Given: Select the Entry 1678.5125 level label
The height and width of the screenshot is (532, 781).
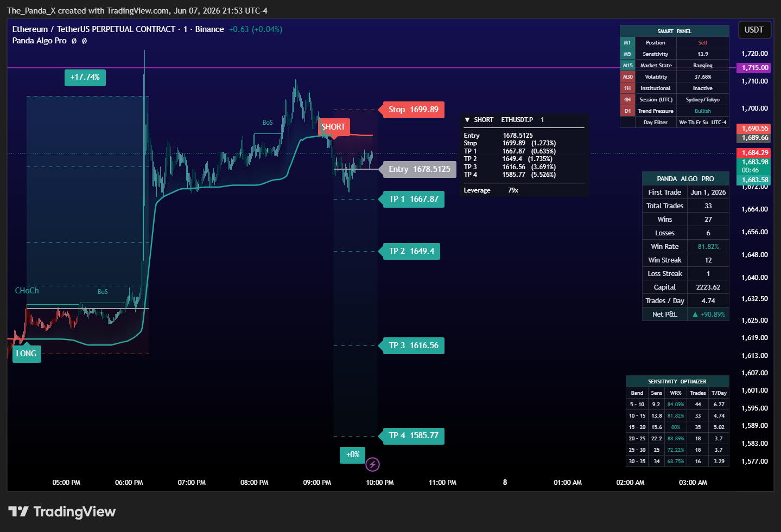Looking at the screenshot, I should 420,169.
